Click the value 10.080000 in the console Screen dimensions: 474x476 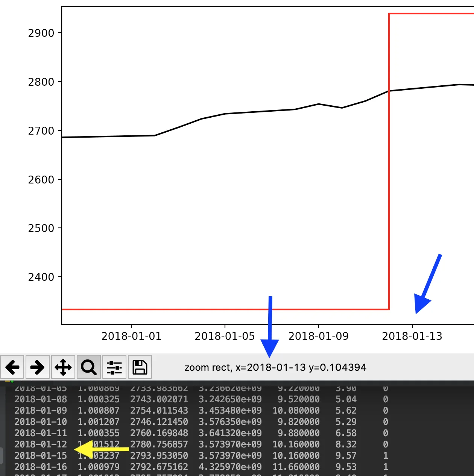296,410
